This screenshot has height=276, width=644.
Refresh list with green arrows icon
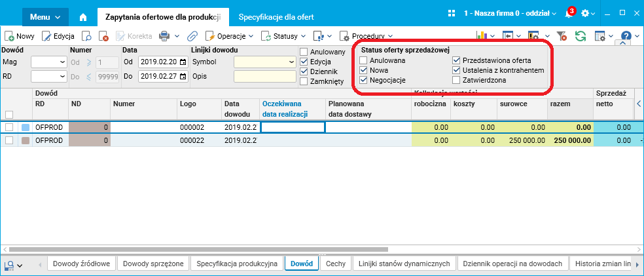coord(581,36)
